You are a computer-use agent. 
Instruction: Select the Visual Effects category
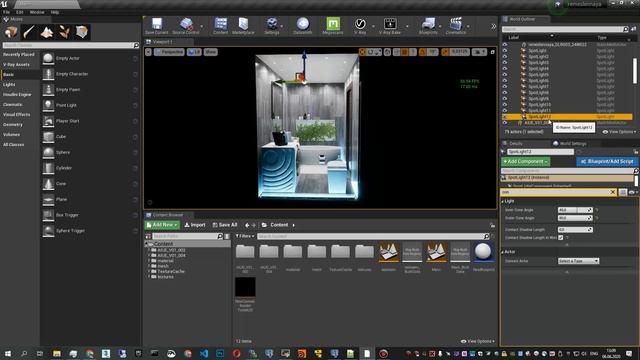[16, 115]
